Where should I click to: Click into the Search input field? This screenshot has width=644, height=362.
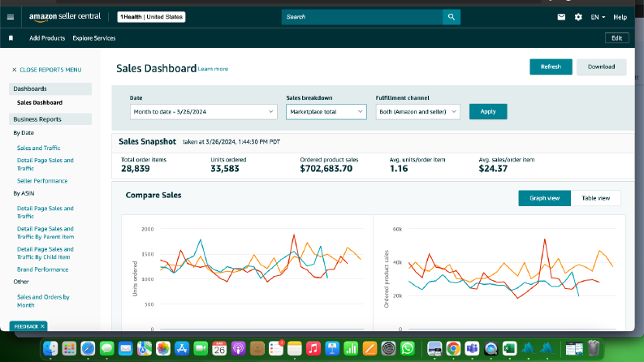click(362, 17)
